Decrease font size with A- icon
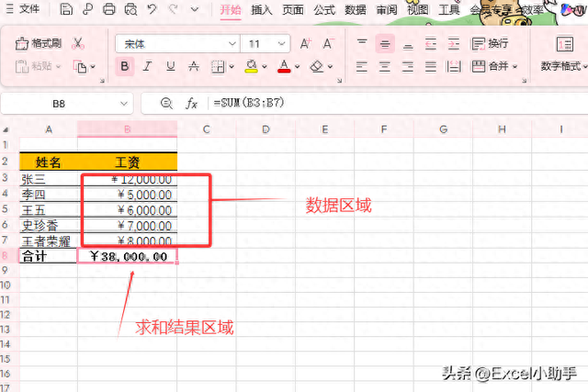The image size is (588, 392). [x=328, y=44]
